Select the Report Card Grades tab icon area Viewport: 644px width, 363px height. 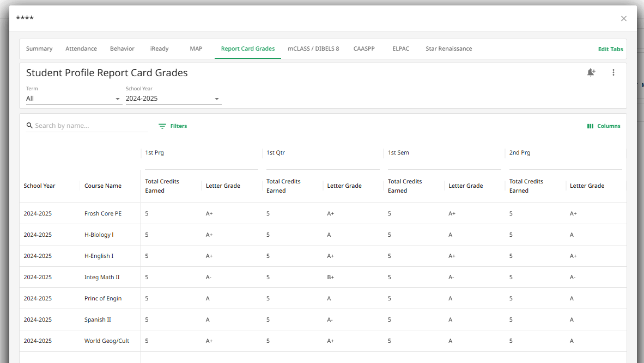[247, 48]
